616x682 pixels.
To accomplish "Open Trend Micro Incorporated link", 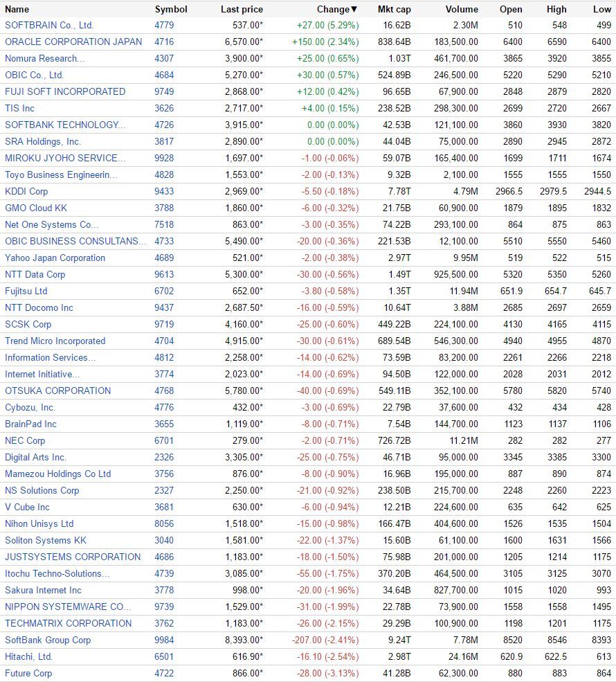I will point(55,341).
